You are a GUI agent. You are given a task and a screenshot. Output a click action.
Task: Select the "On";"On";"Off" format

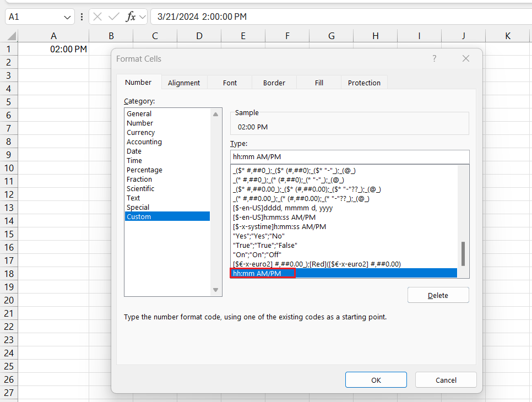coord(344,255)
